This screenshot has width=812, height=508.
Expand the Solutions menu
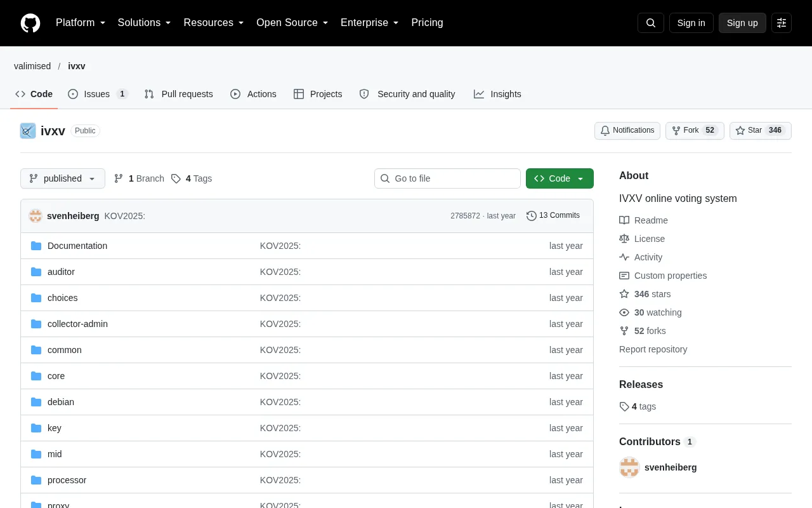[x=145, y=23]
